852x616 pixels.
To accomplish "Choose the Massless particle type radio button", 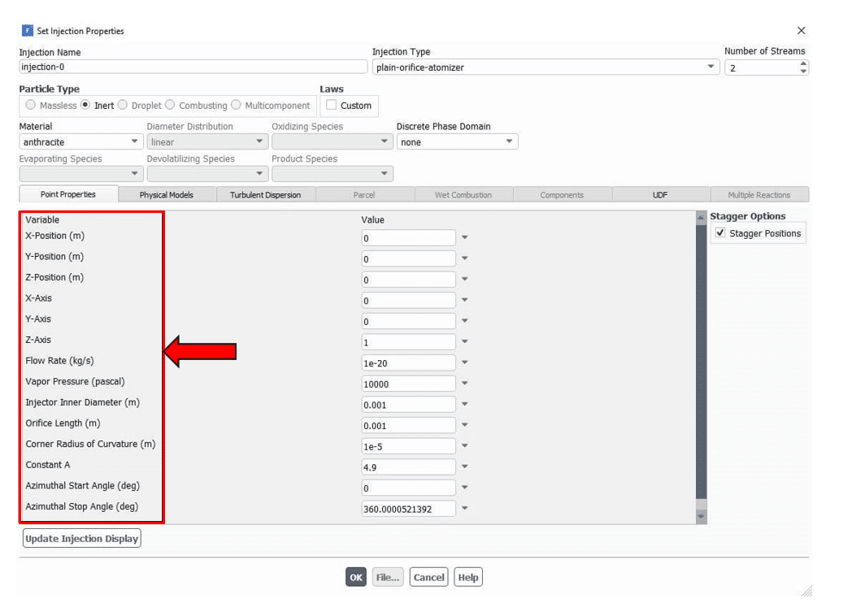I will click(31, 105).
